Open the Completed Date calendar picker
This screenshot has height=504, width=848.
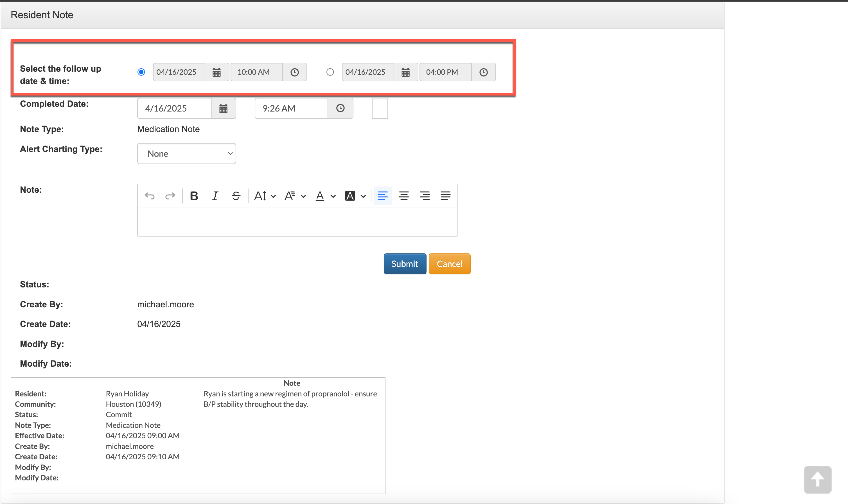coord(223,108)
